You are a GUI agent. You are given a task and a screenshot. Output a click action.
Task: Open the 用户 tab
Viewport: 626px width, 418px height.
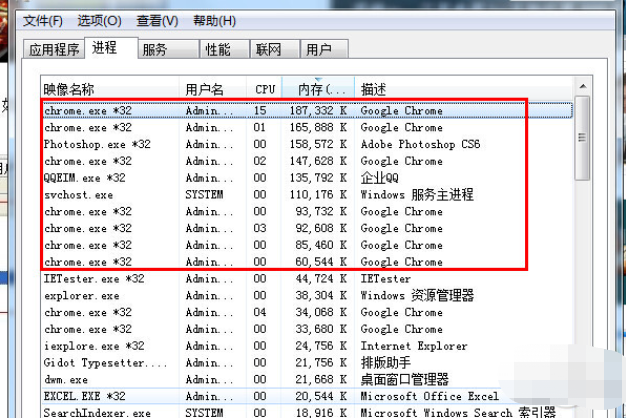(324, 50)
